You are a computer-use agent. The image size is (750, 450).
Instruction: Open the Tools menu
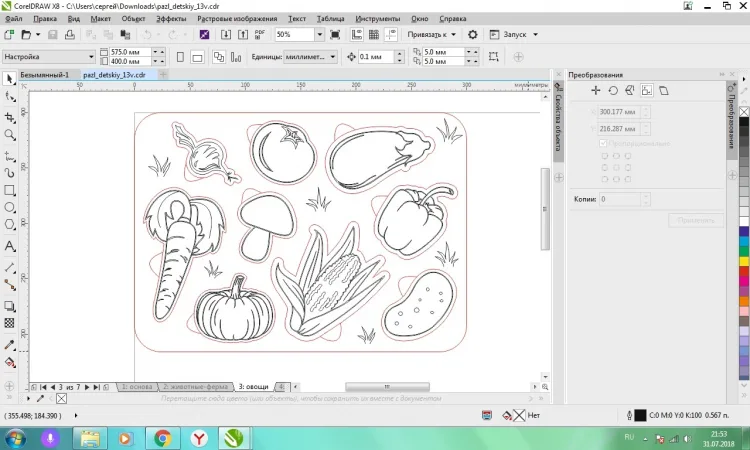[x=377, y=19]
